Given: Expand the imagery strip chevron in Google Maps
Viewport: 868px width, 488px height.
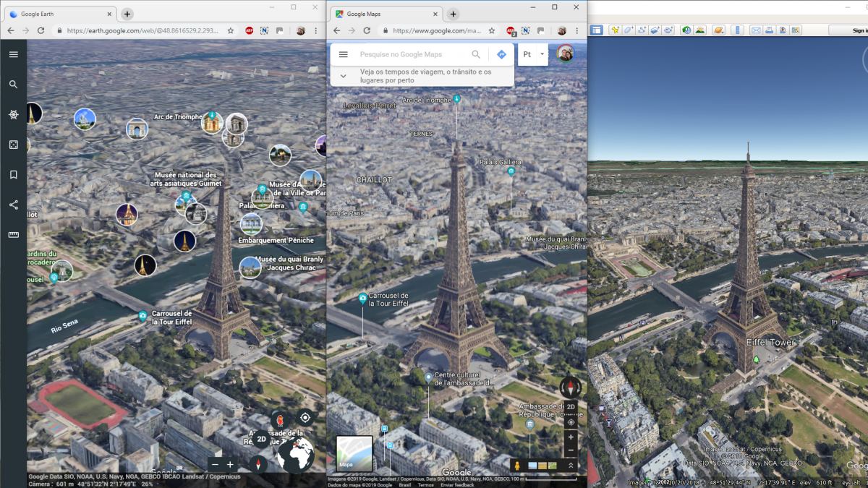Looking at the screenshot, I should 571,466.
